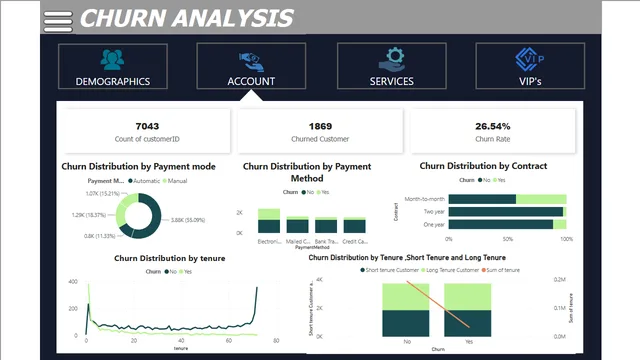Click the Demographics people icon
This screenshot has width=640, height=360.
pos(112,60)
